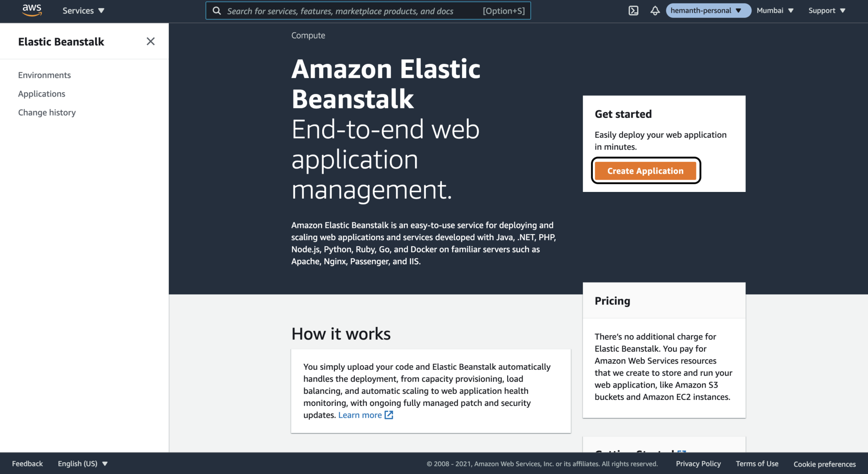868x474 pixels.
Task: View Change history in sidebar
Action: pyautogui.click(x=47, y=112)
